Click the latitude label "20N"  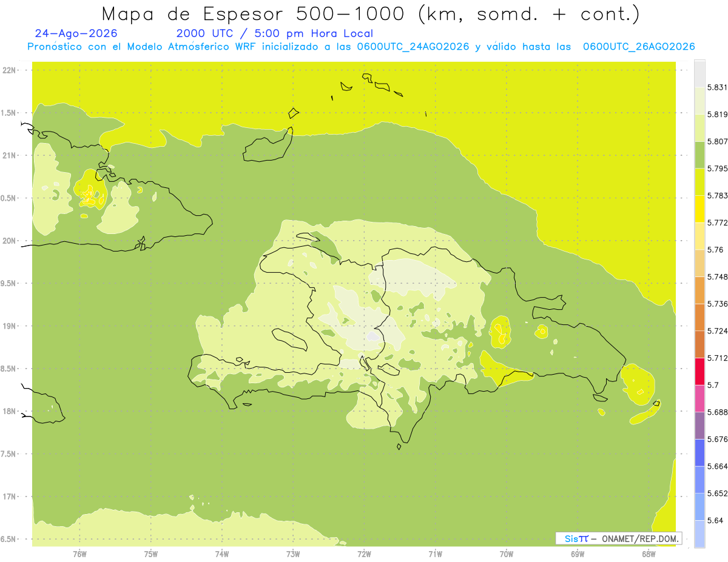[x=10, y=241]
